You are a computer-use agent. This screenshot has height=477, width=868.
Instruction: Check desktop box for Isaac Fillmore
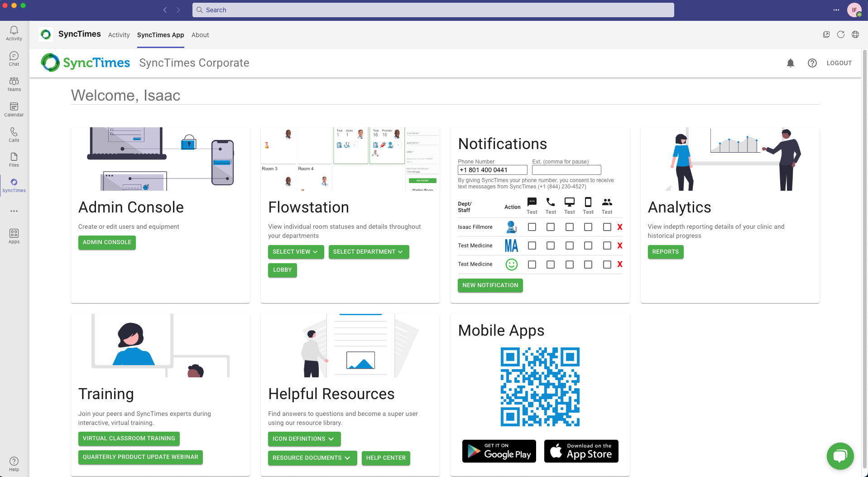click(570, 227)
